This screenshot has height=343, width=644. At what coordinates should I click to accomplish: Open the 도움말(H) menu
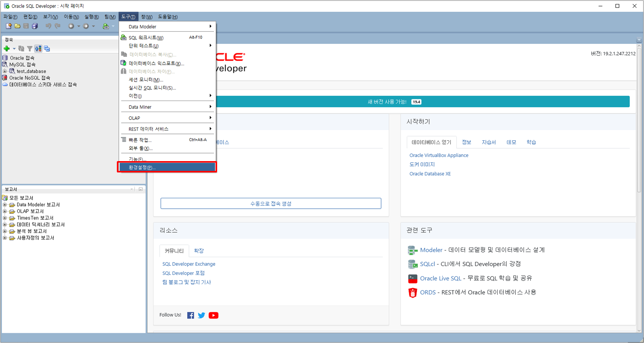tap(168, 17)
